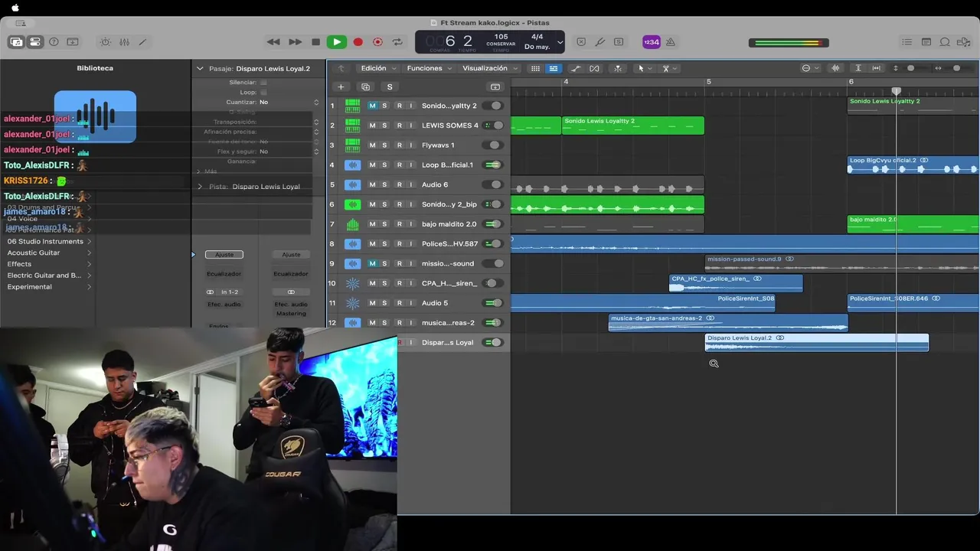Screen dimensions: 980x551
Task: Stop playback with the square button
Action: click(x=315, y=42)
